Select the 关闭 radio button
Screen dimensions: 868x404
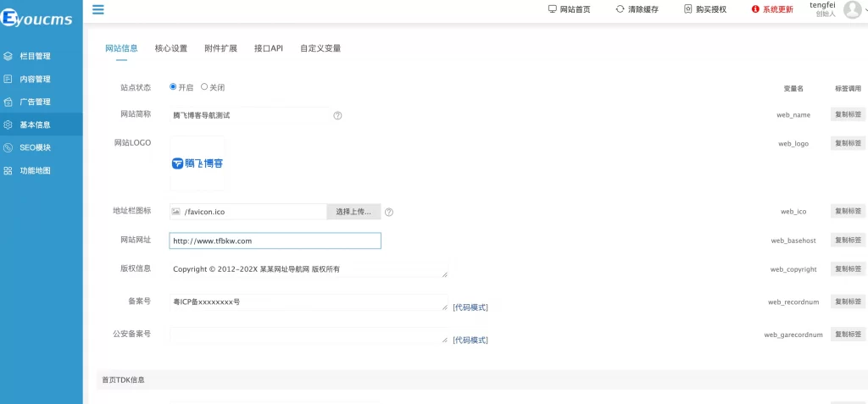[204, 86]
